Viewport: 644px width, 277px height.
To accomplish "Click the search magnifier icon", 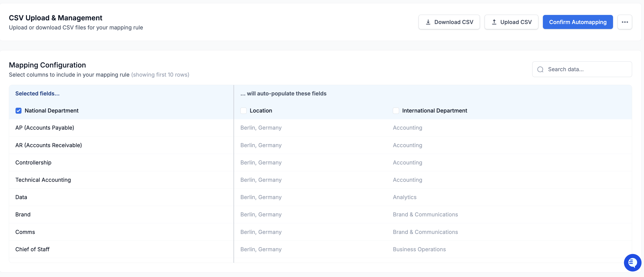I will [x=540, y=69].
